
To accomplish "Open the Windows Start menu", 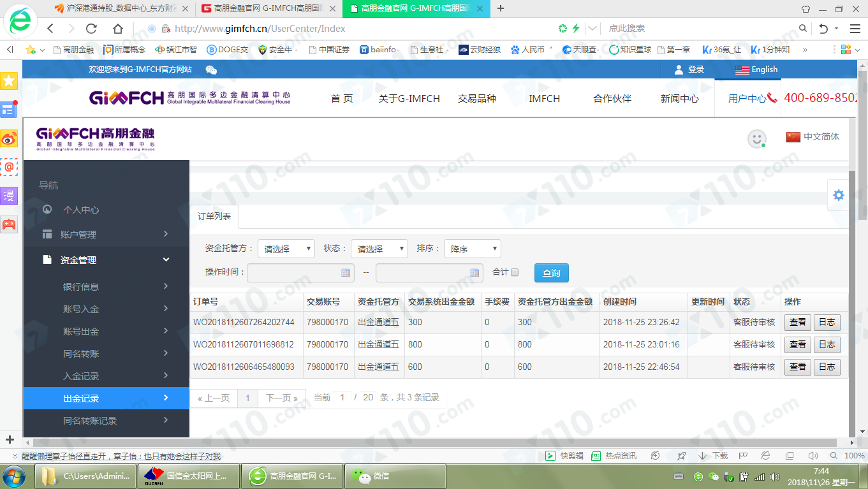I will pos(14,476).
